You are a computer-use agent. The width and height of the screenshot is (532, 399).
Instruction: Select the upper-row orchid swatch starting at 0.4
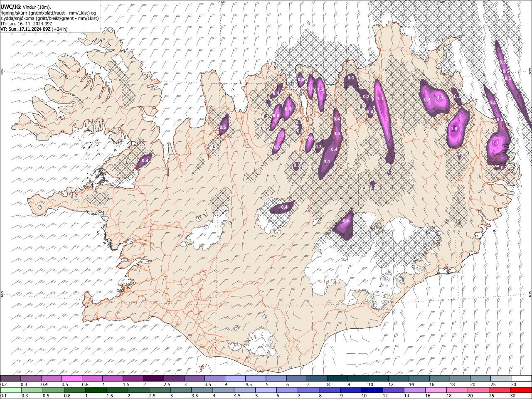click(x=52, y=378)
